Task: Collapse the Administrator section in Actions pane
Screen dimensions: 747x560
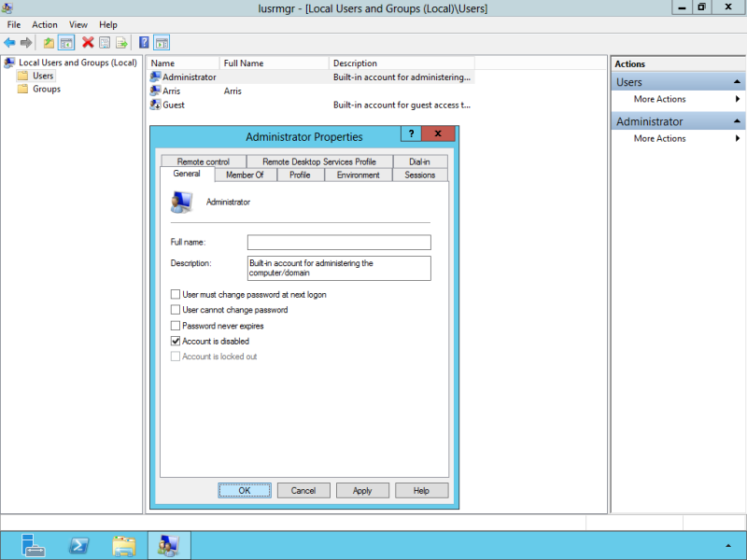Action: [737, 121]
